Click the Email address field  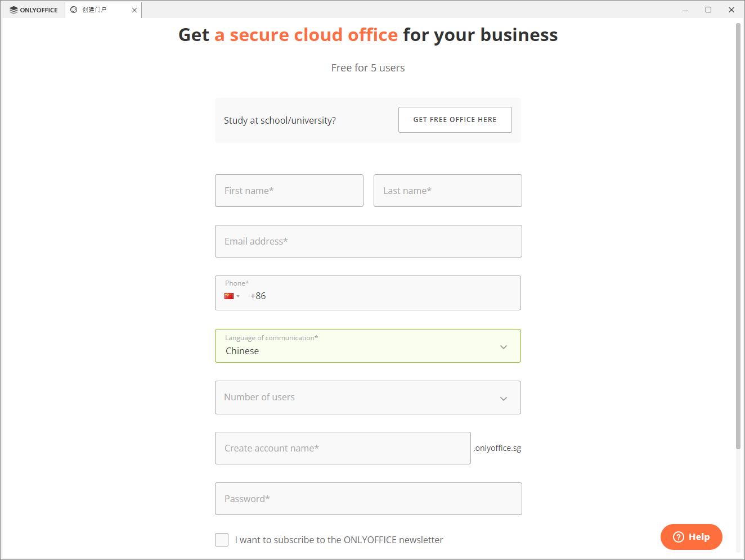(x=369, y=241)
